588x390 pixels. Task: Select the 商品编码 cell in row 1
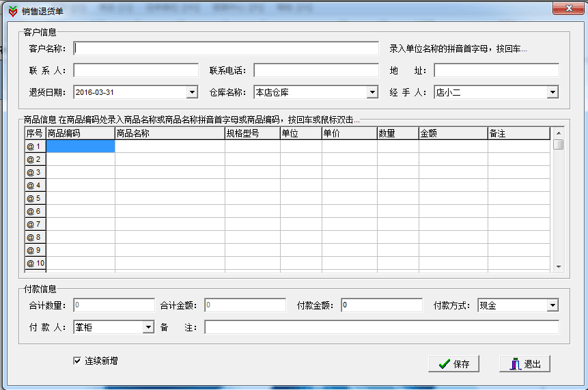pyautogui.click(x=80, y=146)
